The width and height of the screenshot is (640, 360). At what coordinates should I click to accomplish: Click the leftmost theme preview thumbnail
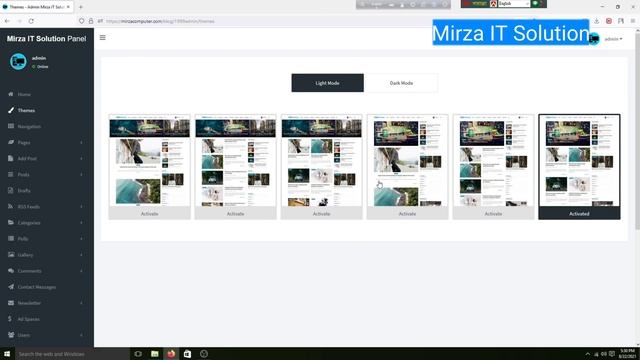tap(149, 161)
